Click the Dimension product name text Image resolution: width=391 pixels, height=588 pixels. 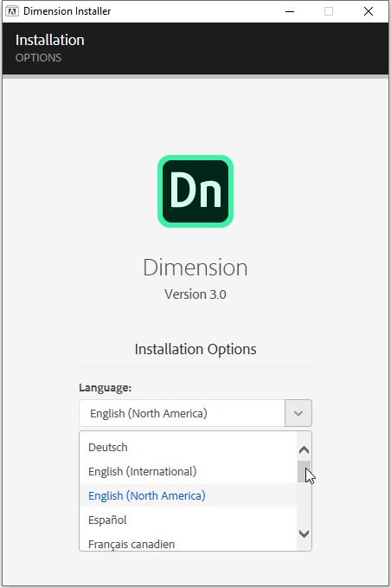click(195, 268)
